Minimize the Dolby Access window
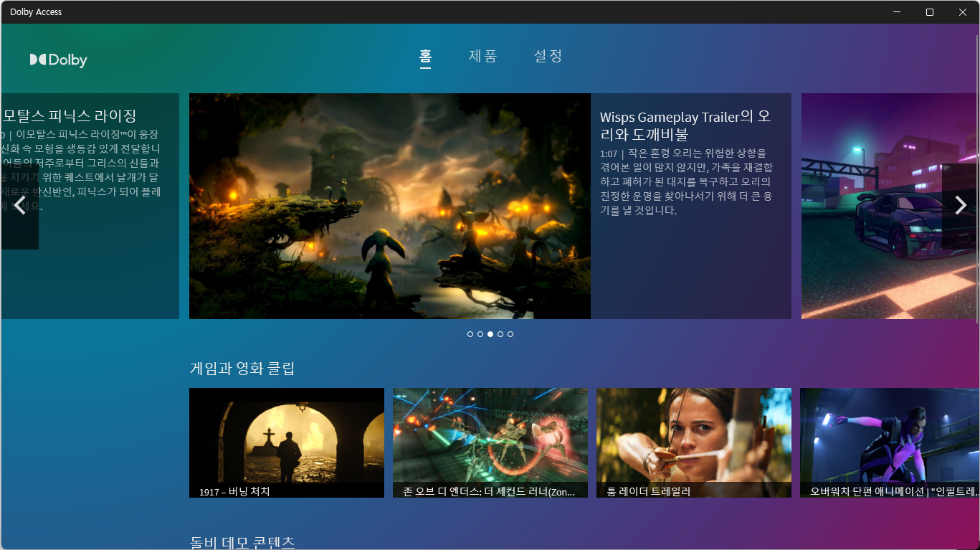The image size is (980, 550). pos(897,12)
